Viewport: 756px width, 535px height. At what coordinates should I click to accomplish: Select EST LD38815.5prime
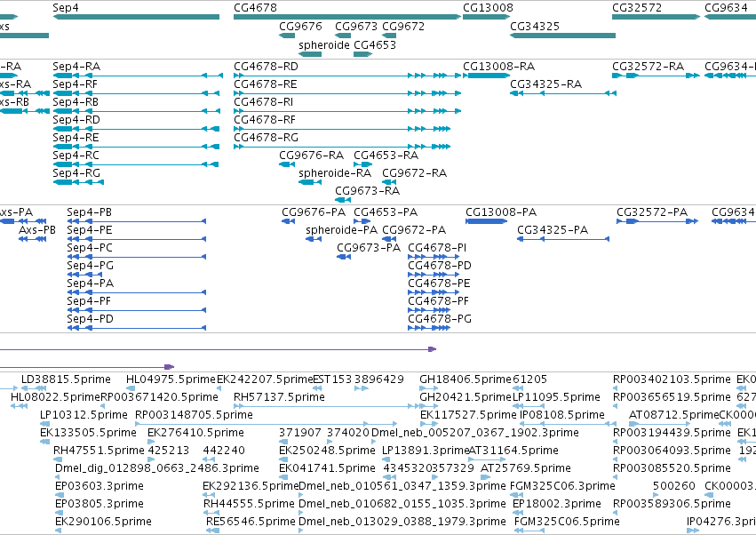coord(66,379)
